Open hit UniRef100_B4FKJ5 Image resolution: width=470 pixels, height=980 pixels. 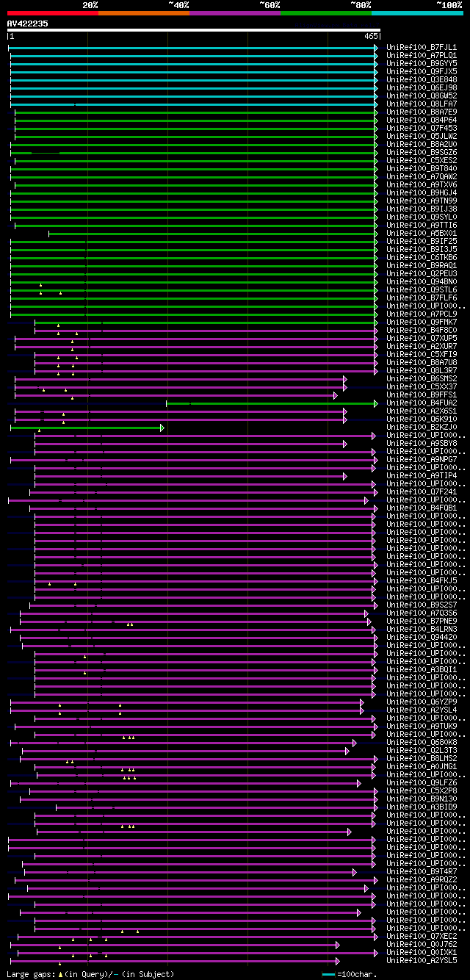(x=422, y=580)
